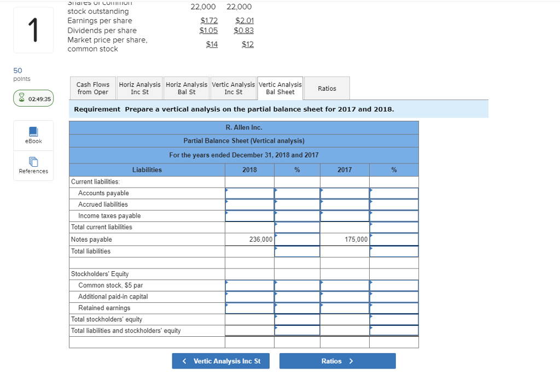Open the Horiz Analysis Bal St tab

point(186,88)
